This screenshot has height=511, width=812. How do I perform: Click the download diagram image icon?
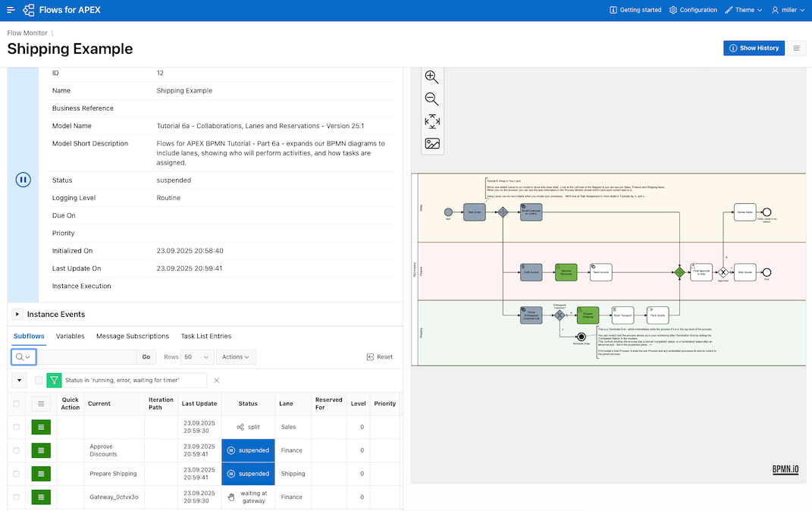[431, 143]
